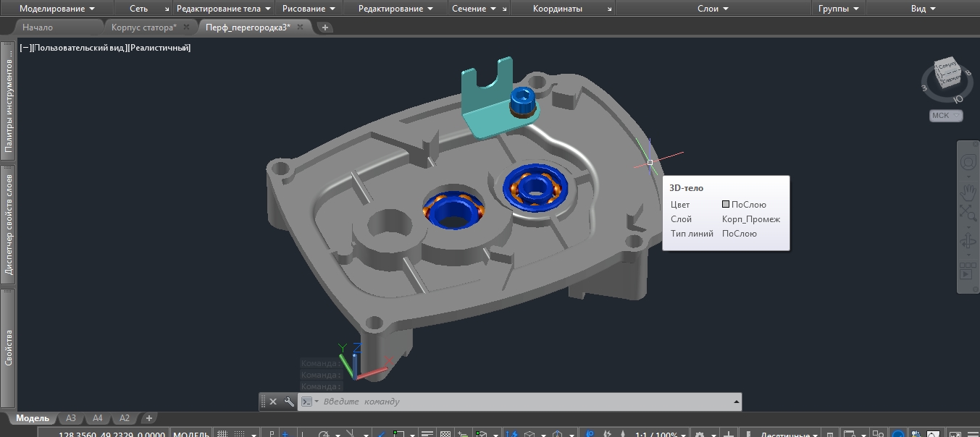Select the Pan hand tool in navigation bar
980x437 pixels.
[968, 192]
